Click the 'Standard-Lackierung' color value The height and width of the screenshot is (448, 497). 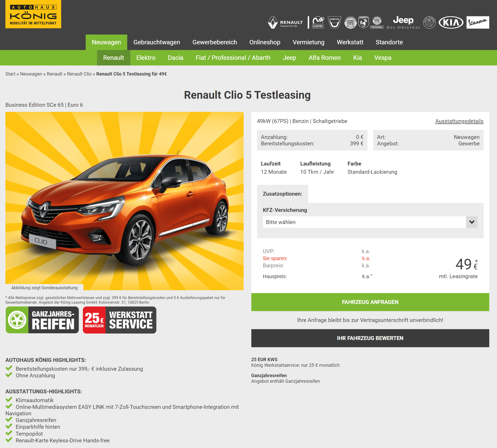click(372, 172)
